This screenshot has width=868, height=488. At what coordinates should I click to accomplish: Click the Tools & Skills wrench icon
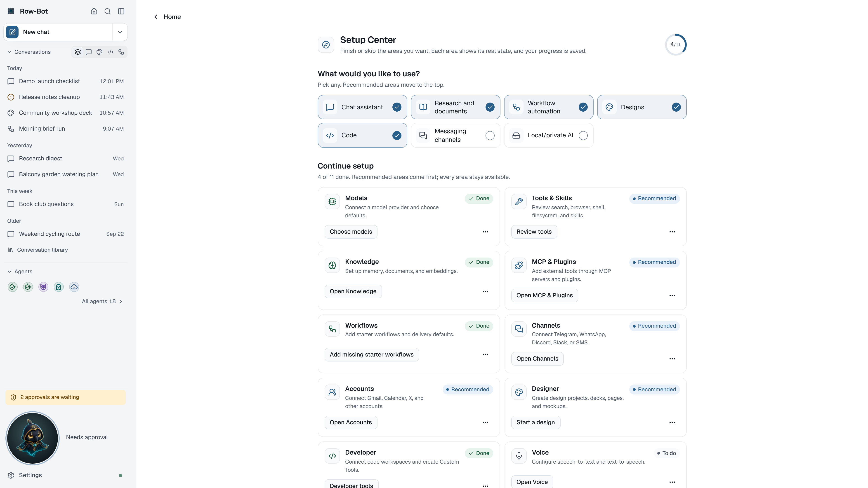pyautogui.click(x=519, y=201)
